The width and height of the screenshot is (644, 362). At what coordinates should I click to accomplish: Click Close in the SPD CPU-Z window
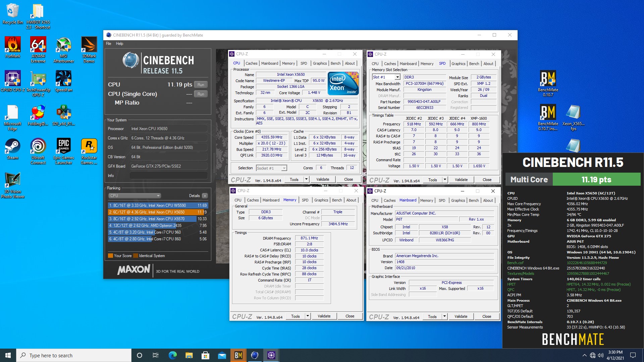pyautogui.click(x=487, y=180)
